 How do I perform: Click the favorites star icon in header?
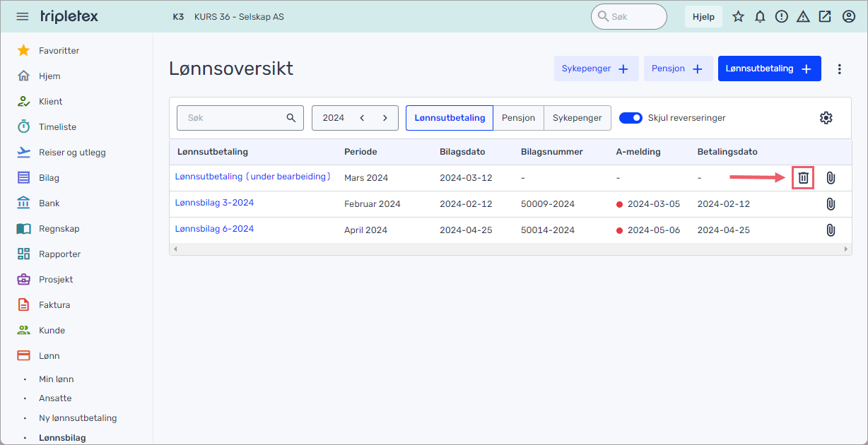click(x=738, y=16)
